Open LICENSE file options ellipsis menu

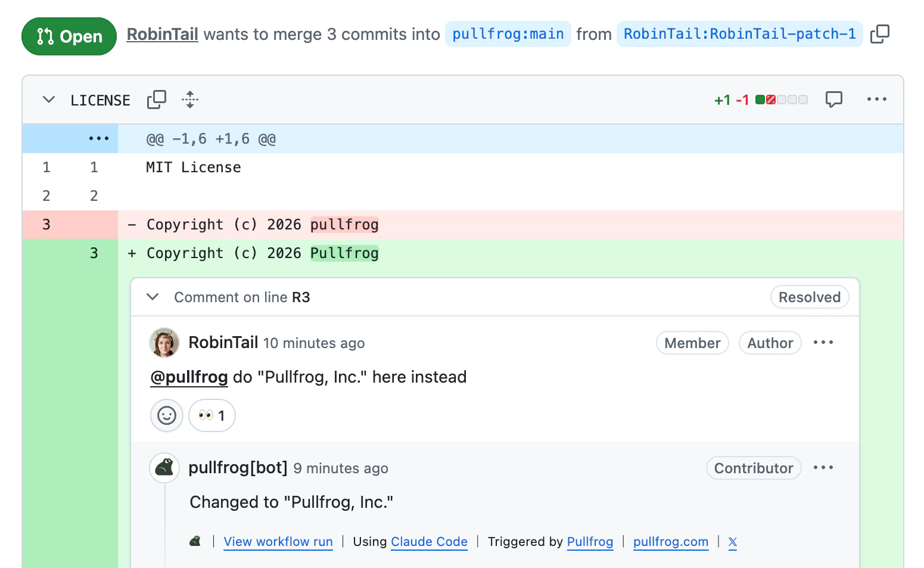[876, 100]
